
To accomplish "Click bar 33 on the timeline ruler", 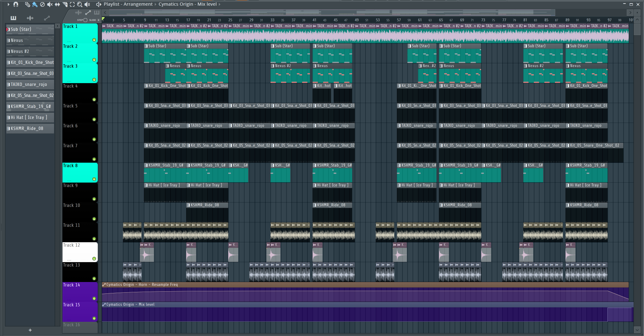I will click(x=272, y=20).
